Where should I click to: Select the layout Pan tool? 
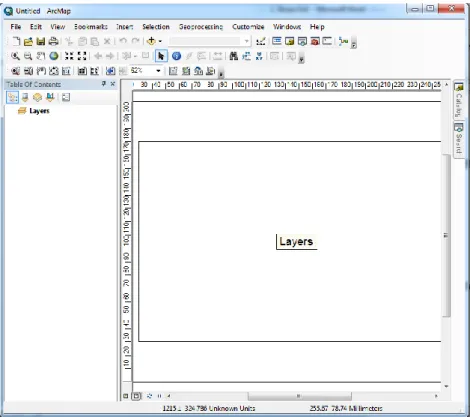coord(41,71)
